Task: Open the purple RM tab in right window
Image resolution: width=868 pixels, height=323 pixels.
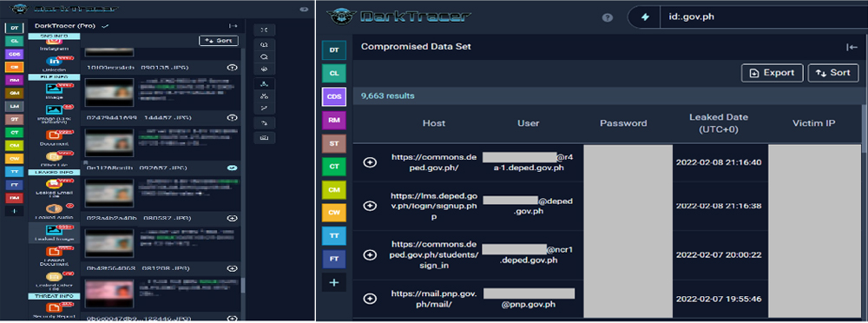Action: coord(334,120)
